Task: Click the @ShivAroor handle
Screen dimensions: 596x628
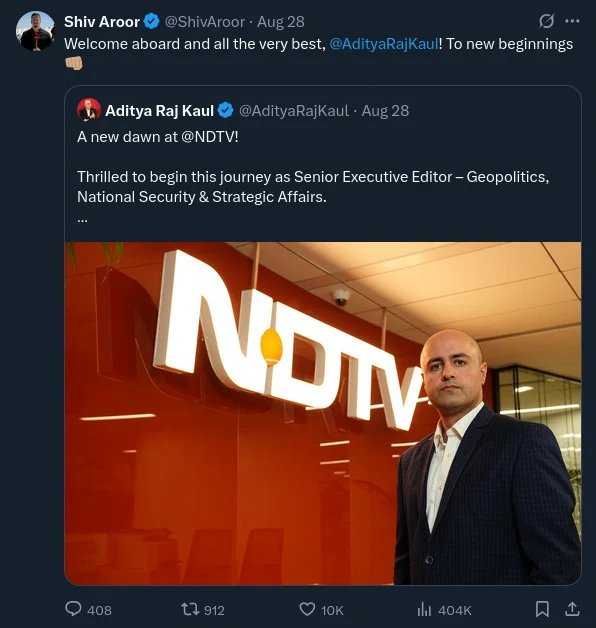Action: tap(205, 22)
